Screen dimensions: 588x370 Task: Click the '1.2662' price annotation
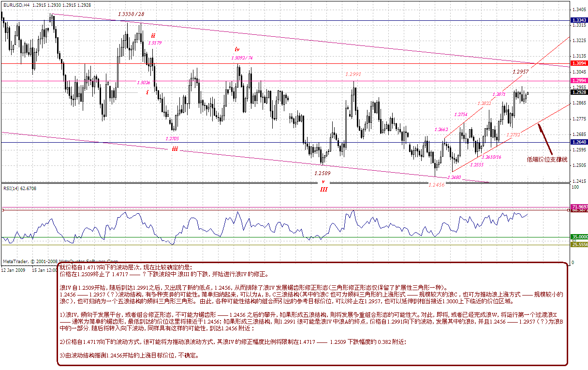tap(441, 130)
